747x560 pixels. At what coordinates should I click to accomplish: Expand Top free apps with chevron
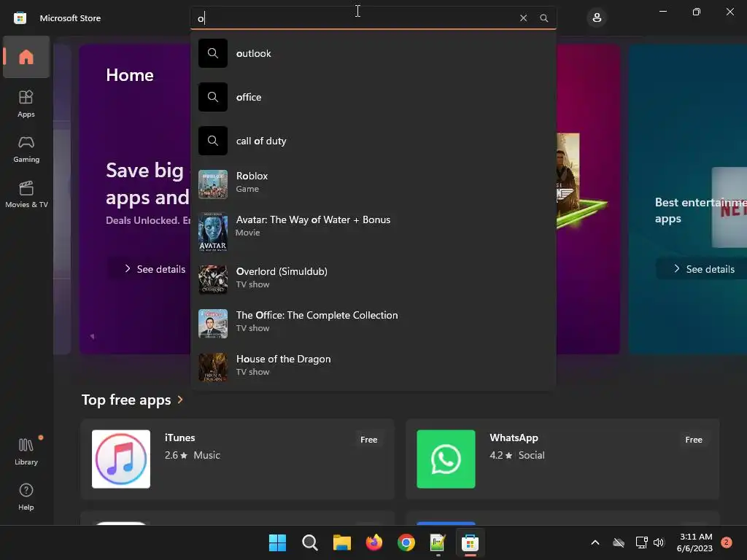click(x=180, y=400)
